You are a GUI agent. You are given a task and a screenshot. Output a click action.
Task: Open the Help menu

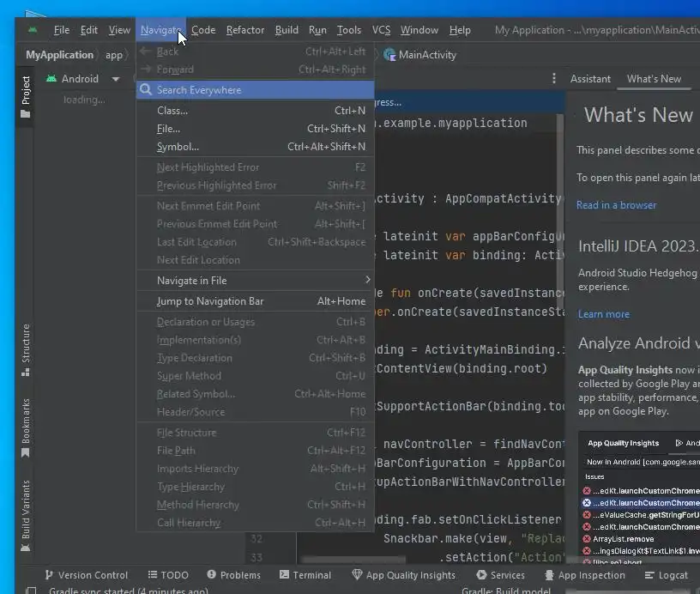coord(460,30)
